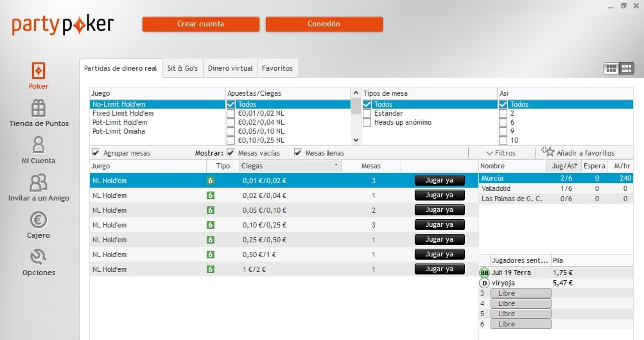The image size is (644, 340).
Task: Click the green 6 icon for 0,01 €/0,02 €
Action: pyautogui.click(x=211, y=181)
